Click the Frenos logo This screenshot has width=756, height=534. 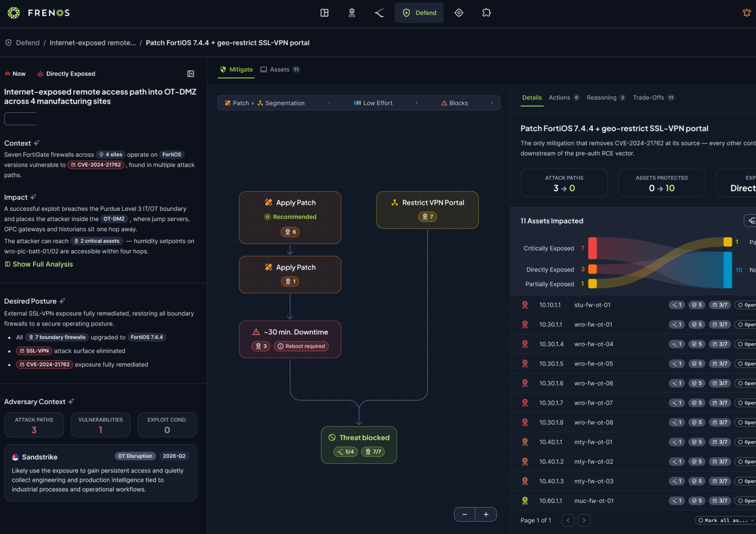pyautogui.click(x=39, y=13)
